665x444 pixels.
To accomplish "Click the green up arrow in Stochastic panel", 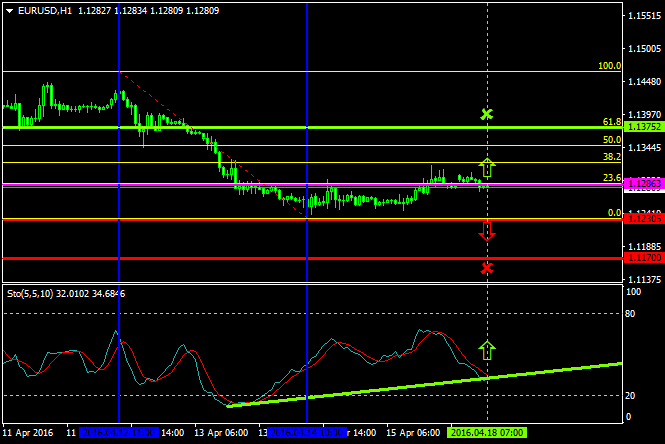I will [487, 350].
